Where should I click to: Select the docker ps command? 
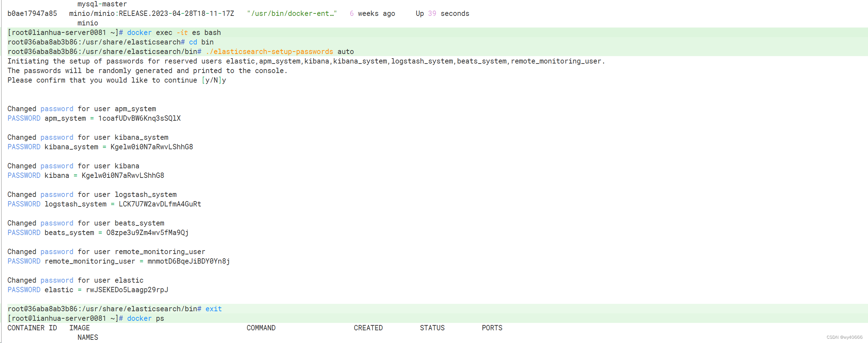145,318
